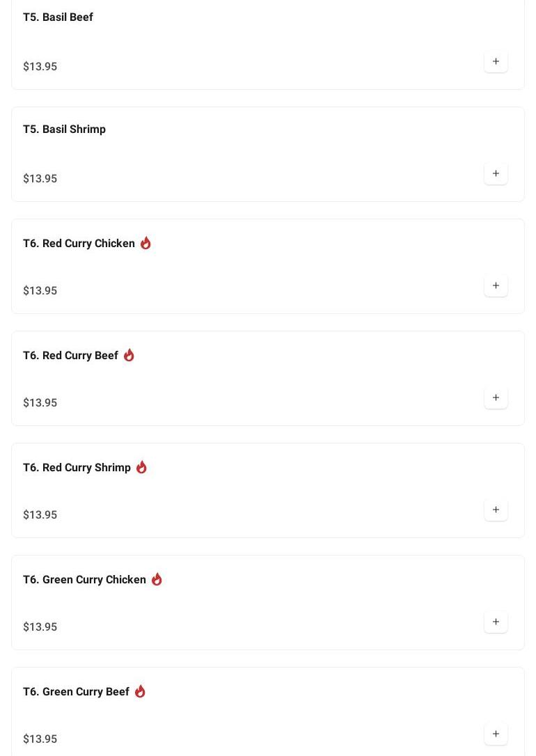Click $13.95 price on Basil Shrimp card
This screenshot has width=536, height=756.
coord(40,178)
